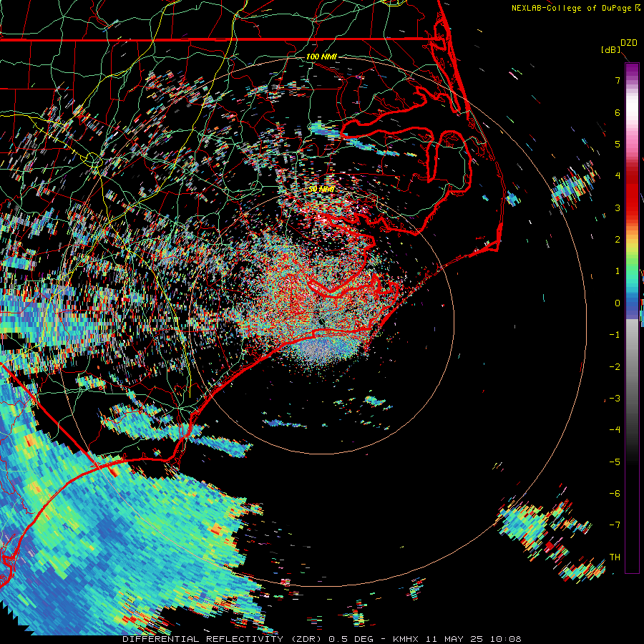
Task: Click the 2 value on color scale
Action: 618,240
